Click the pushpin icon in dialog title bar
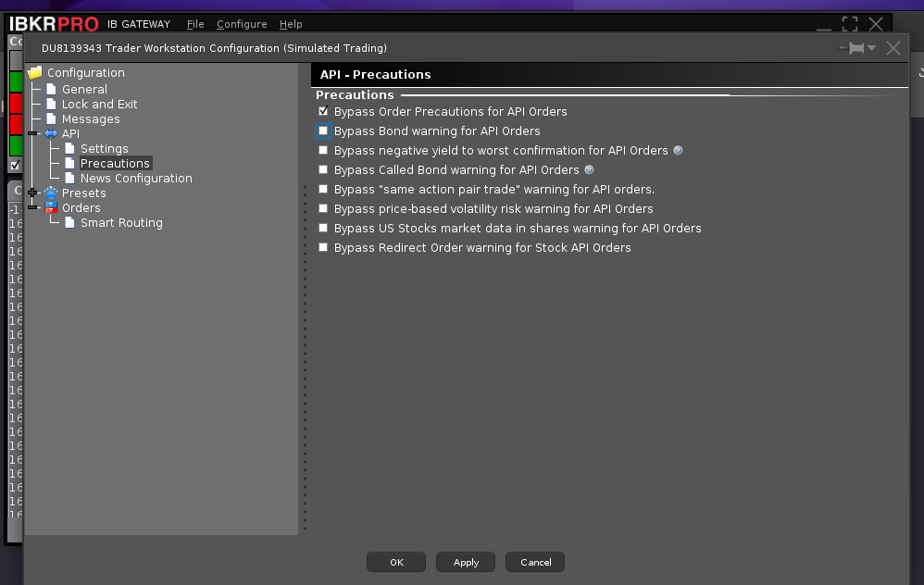This screenshot has height=585, width=924. tap(855, 48)
